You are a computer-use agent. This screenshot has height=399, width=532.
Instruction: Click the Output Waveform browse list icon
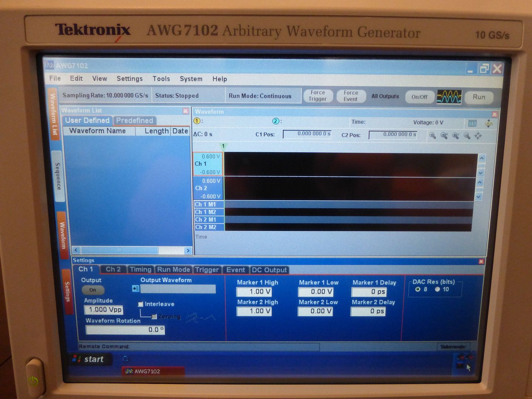click(136, 289)
